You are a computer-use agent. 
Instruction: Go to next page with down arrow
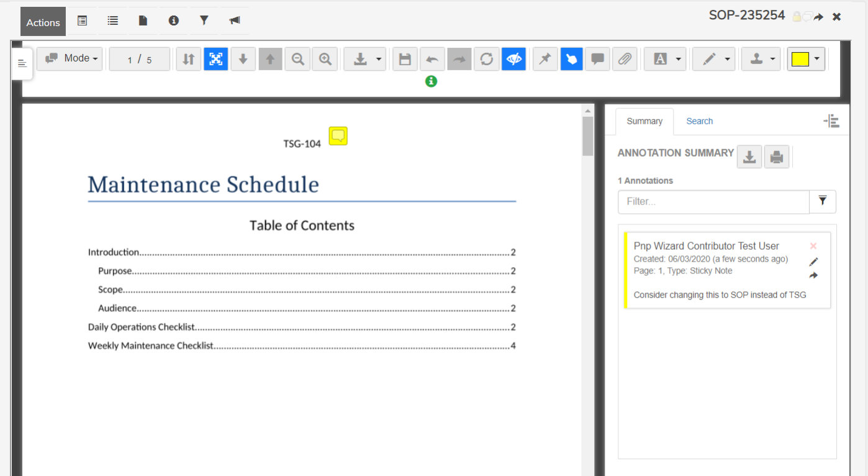[243, 59]
